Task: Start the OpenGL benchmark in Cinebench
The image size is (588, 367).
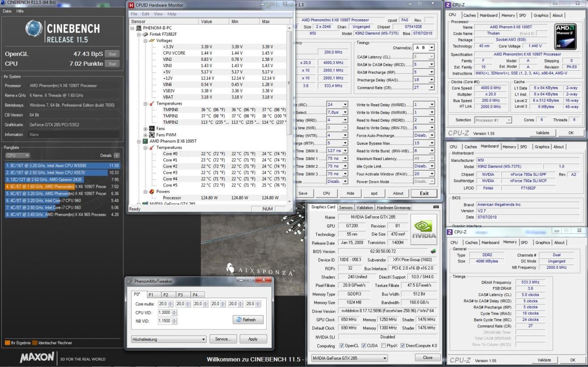Action: 112,54
